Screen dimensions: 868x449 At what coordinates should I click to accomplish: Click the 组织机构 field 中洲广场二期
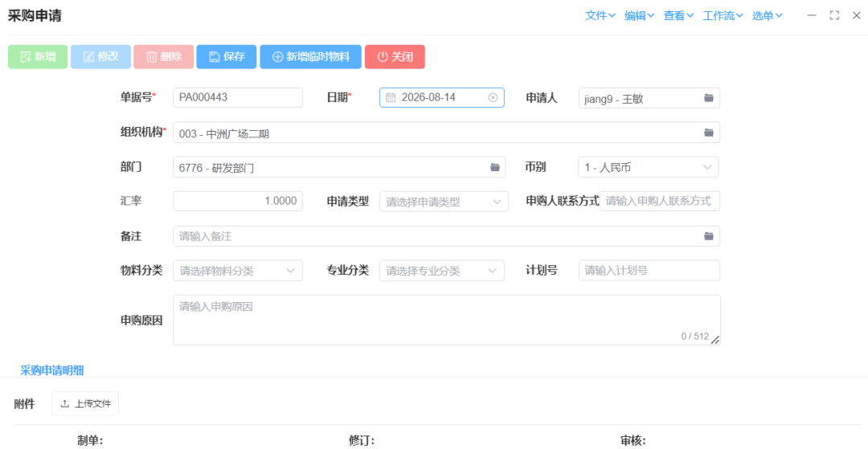[446, 133]
